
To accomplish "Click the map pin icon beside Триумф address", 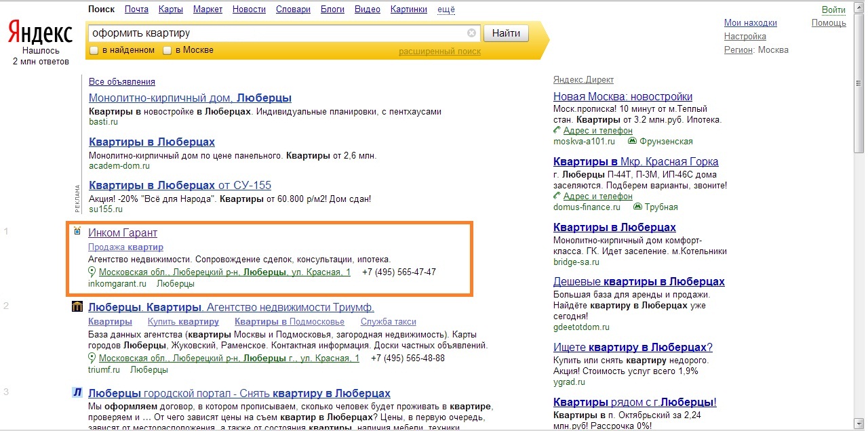I will [x=92, y=358].
